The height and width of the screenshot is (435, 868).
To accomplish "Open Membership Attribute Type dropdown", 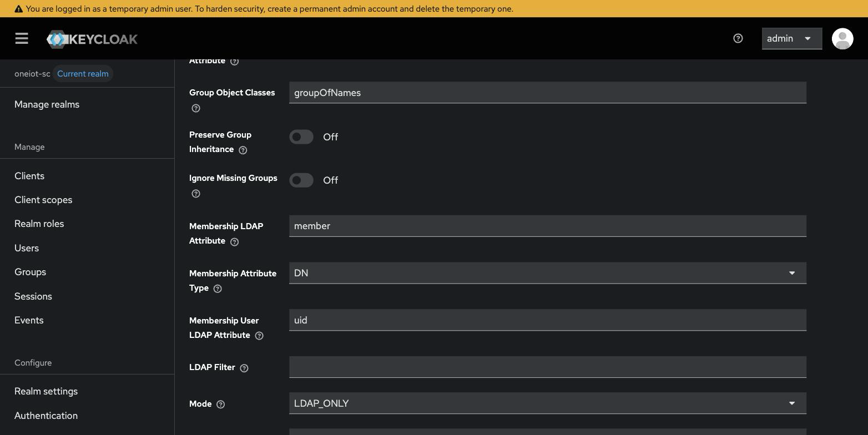I will (547, 272).
